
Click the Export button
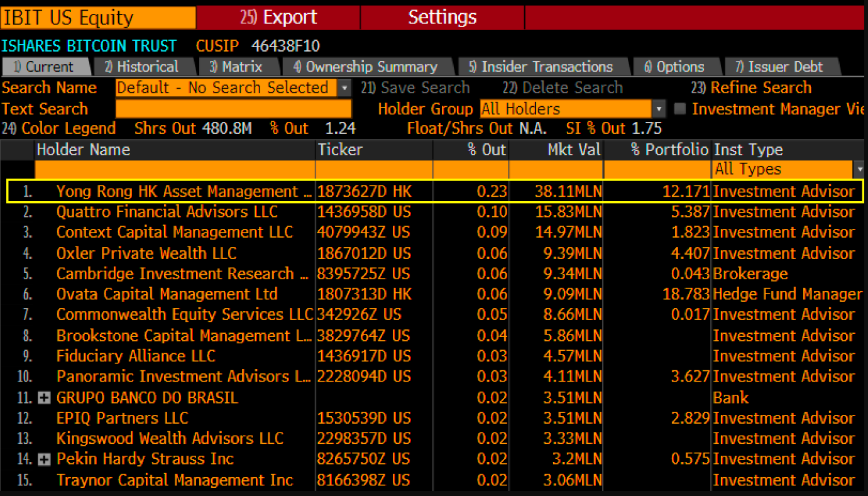coord(278,17)
